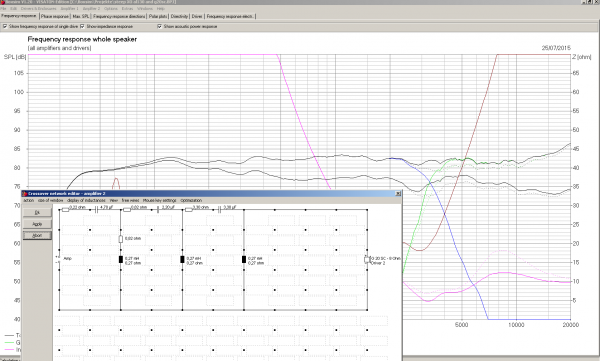This screenshot has width=600, height=361.
Task: Select the rightmost 0,27 mH inductor symbol
Action: (x=244, y=260)
